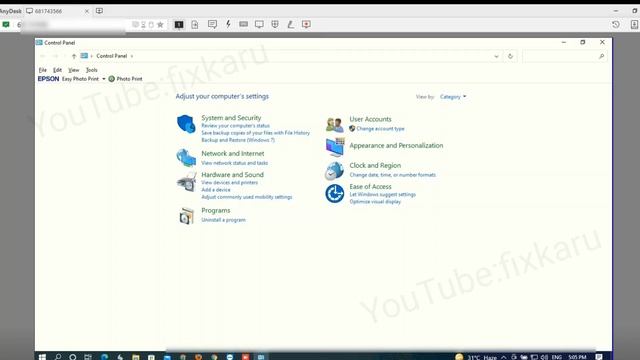This screenshot has width=640, height=360.
Task: Click the EPSON Photo Print button
Action: [x=125, y=79]
